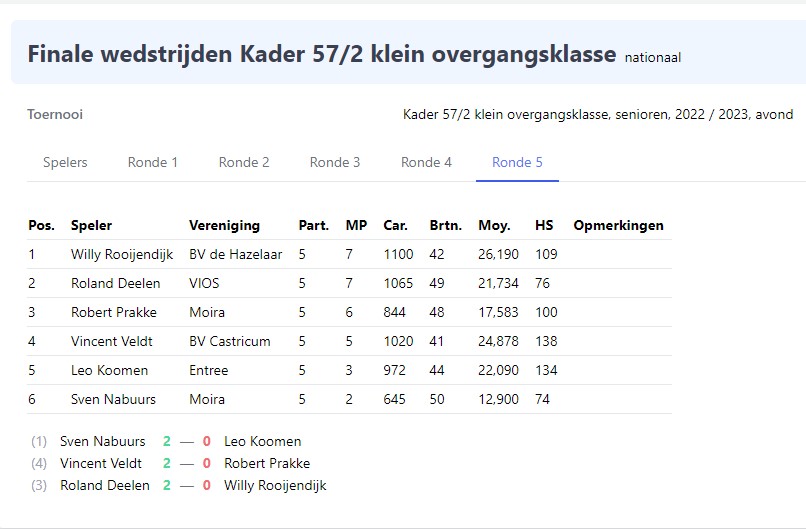The image size is (806, 529).
Task: Click match number (3) in results
Action: pos(39,485)
